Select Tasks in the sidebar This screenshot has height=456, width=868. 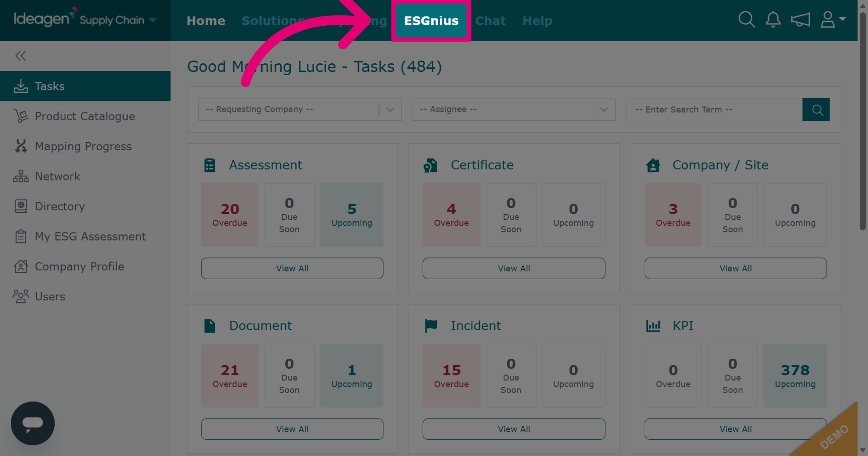click(x=85, y=86)
